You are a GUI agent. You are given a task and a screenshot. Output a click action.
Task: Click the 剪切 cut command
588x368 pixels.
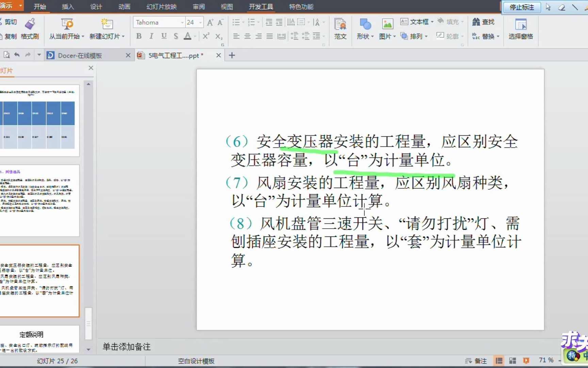[x=8, y=22]
